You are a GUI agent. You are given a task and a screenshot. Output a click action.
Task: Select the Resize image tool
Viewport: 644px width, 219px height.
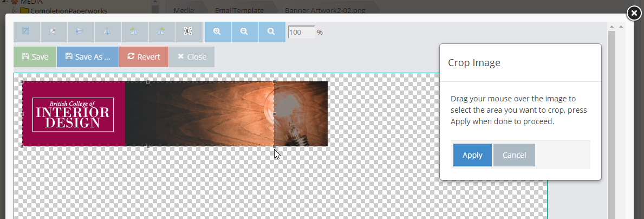pyautogui.click(x=54, y=31)
